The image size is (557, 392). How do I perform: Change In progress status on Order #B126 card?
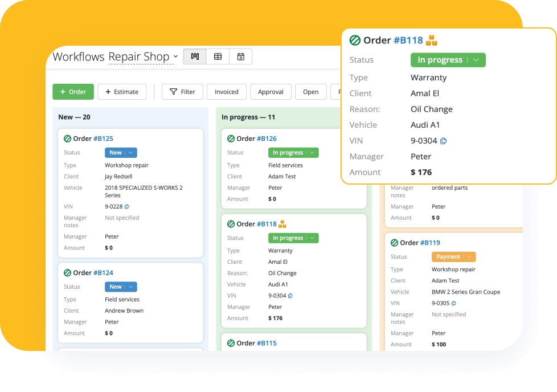[293, 152]
